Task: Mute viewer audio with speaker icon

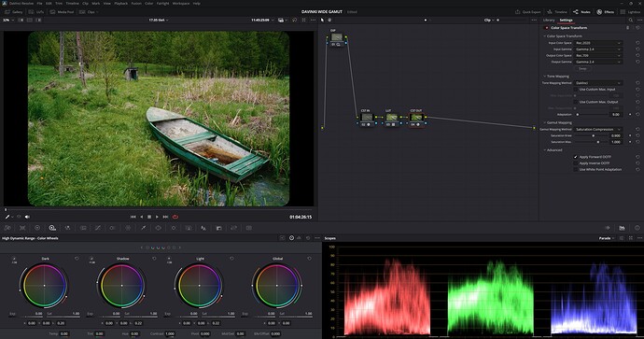Action: (x=27, y=217)
